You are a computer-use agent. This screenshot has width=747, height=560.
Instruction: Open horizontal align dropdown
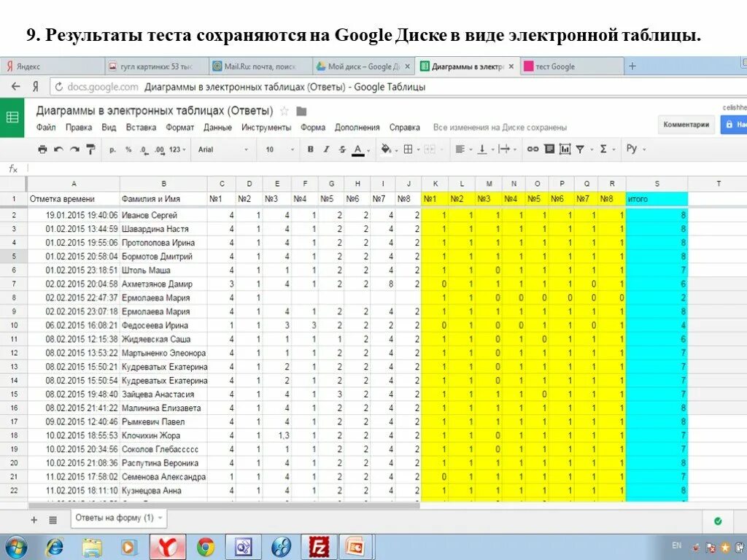tap(463, 149)
